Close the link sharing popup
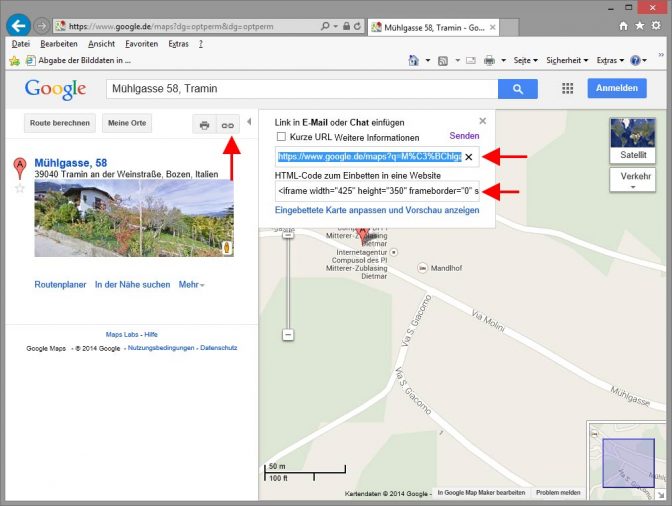Viewport: 672px width, 506px height. 483,121
